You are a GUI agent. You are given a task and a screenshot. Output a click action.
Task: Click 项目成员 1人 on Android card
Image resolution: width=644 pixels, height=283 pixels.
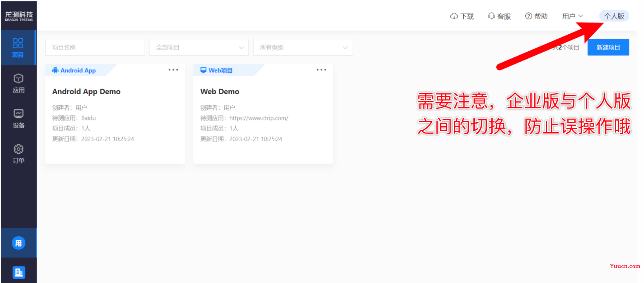tap(71, 129)
